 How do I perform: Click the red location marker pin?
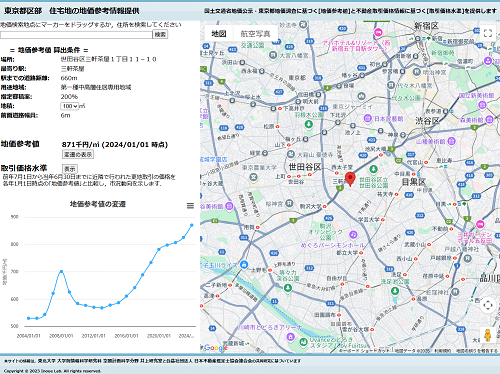[x=350, y=179]
